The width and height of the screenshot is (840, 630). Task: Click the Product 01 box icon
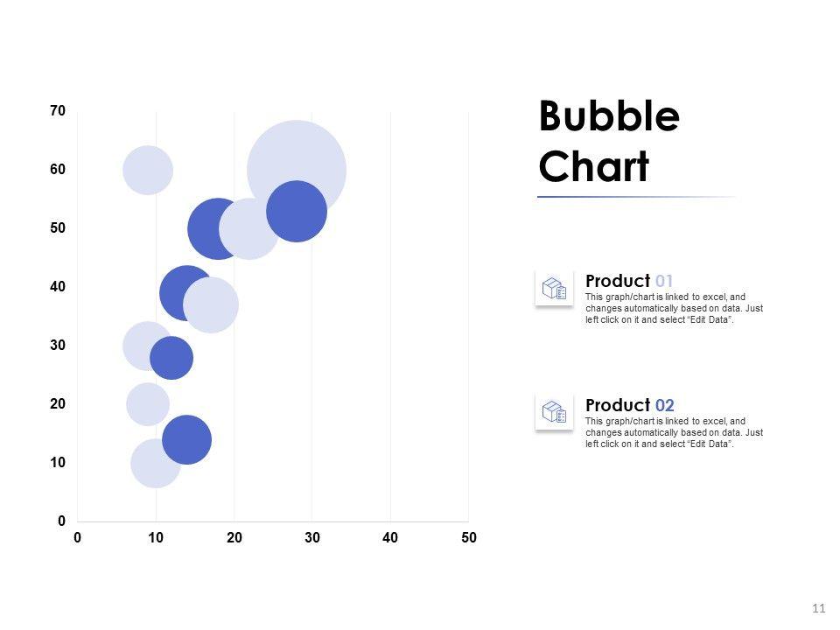click(554, 288)
